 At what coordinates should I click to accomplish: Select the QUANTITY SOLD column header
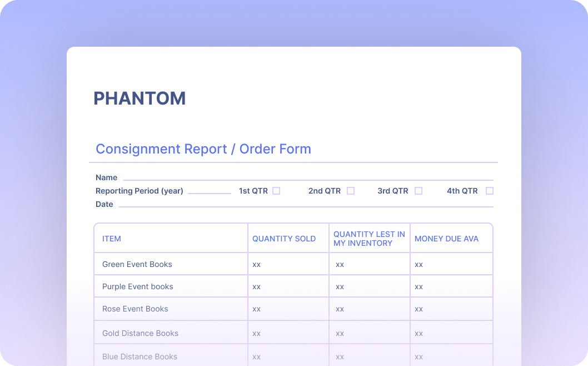(x=284, y=238)
